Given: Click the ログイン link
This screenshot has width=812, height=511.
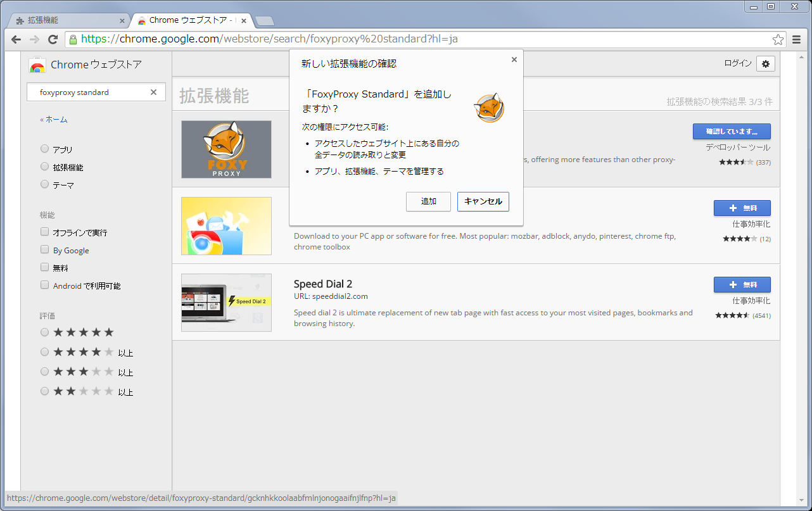Looking at the screenshot, I should click(x=738, y=63).
